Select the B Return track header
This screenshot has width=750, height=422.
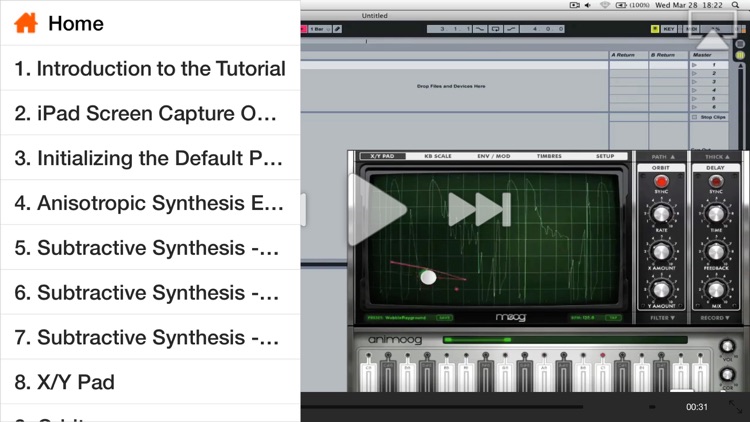pos(668,55)
